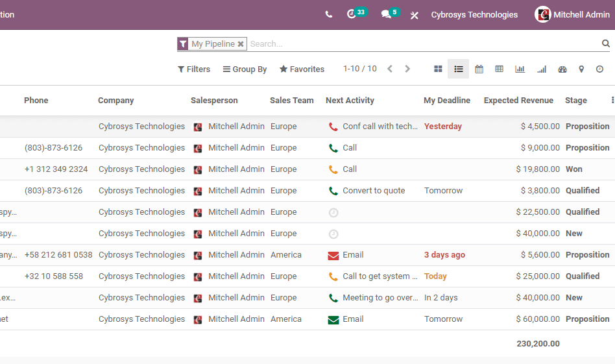This screenshot has width=615, height=364.
Task: Sort by Next Activity column header
Action: 350,101
